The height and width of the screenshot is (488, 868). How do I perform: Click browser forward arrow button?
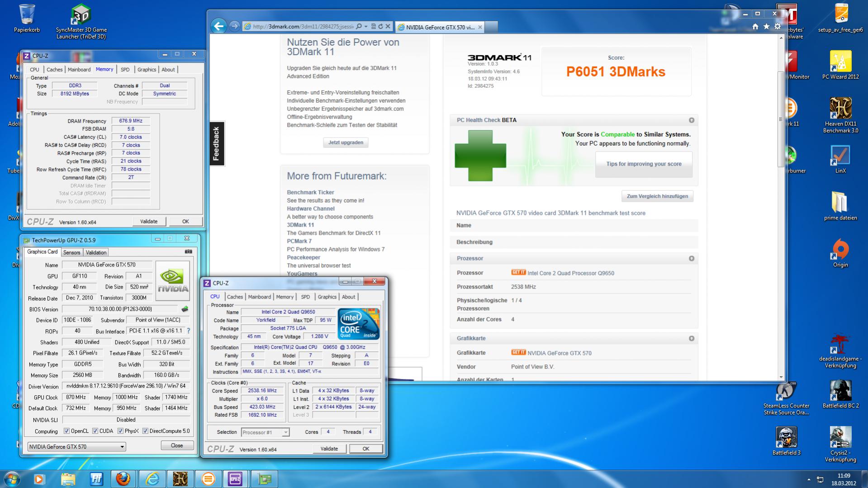[x=234, y=26]
